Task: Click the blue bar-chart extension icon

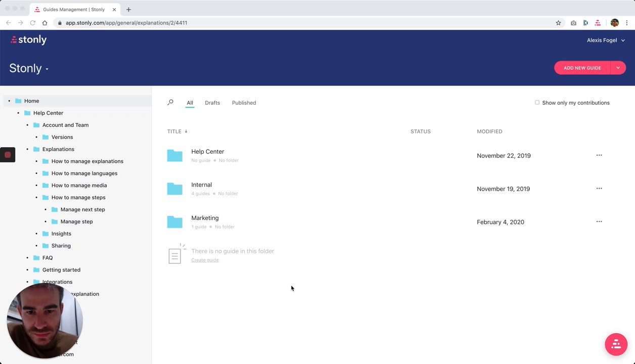Action: (585, 23)
